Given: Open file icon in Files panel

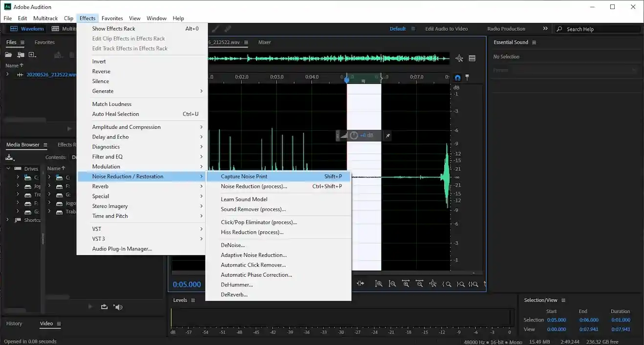Looking at the screenshot, I should tap(9, 55).
